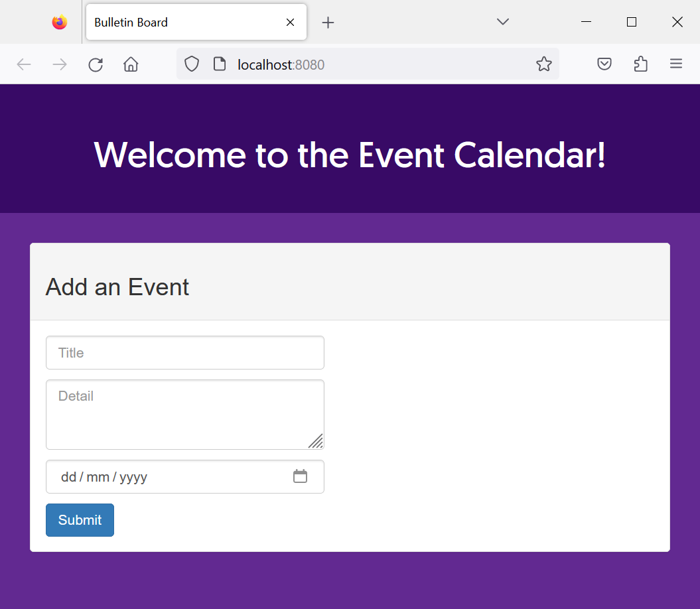Show tracking protection shield info
This screenshot has height=609, width=700.
[192, 64]
